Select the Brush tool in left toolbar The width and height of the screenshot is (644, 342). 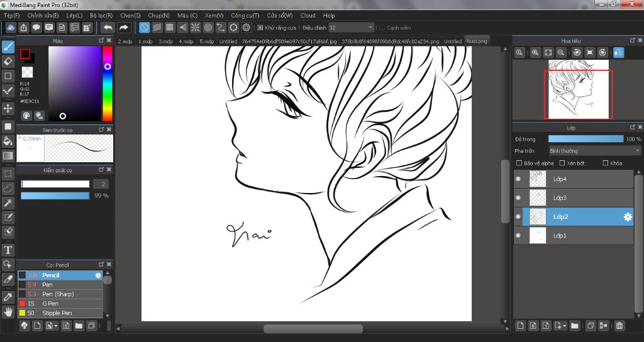click(8, 47)
